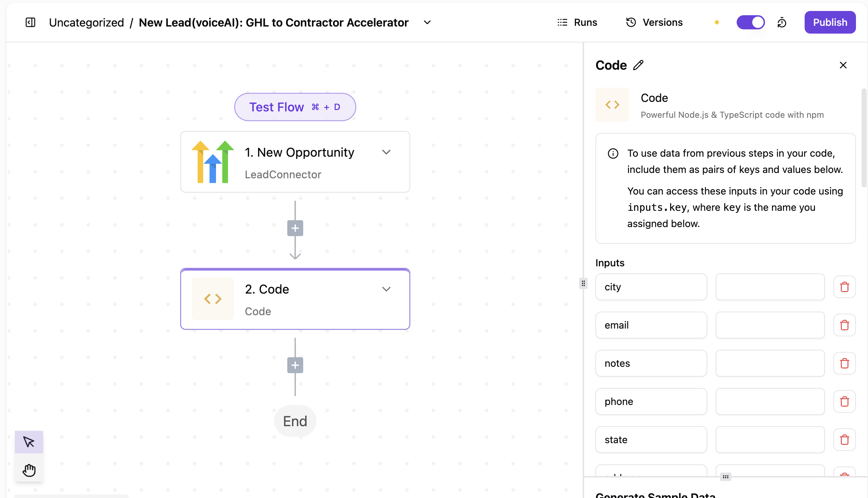Select the hand pan tool
The image size is (868, 498).
[29, 470]
